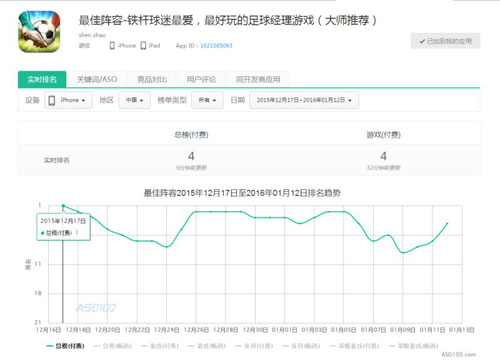Open the App ID link 1021585093
Screen dimensions: 500x361
click(216, 46)
